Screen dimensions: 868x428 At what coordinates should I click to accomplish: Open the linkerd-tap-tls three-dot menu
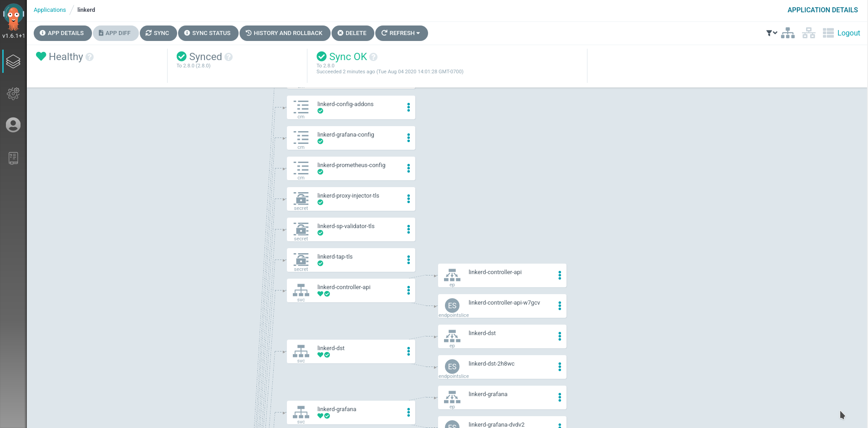(408, 260)
